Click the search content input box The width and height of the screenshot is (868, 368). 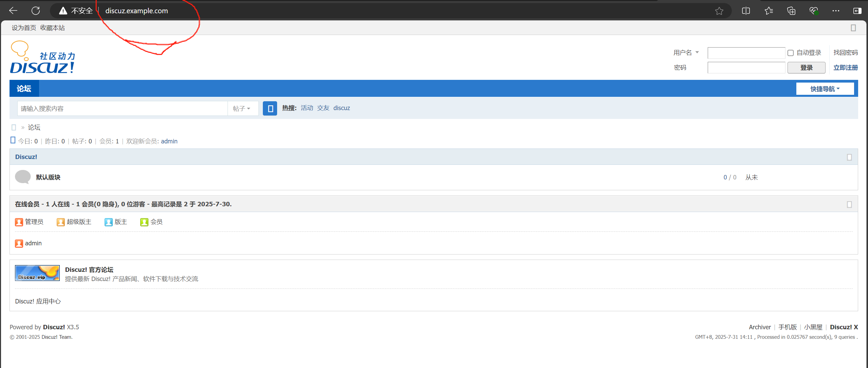point(122,108)
